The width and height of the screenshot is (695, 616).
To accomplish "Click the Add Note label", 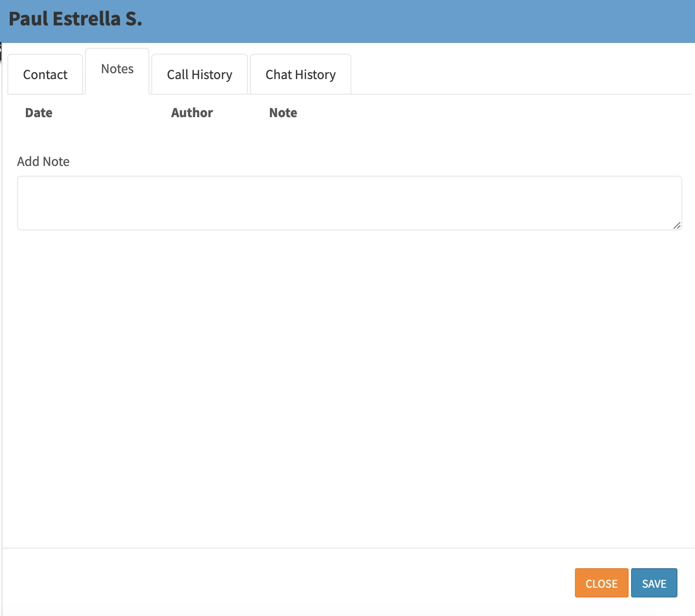I will click(x=43, y=162).
